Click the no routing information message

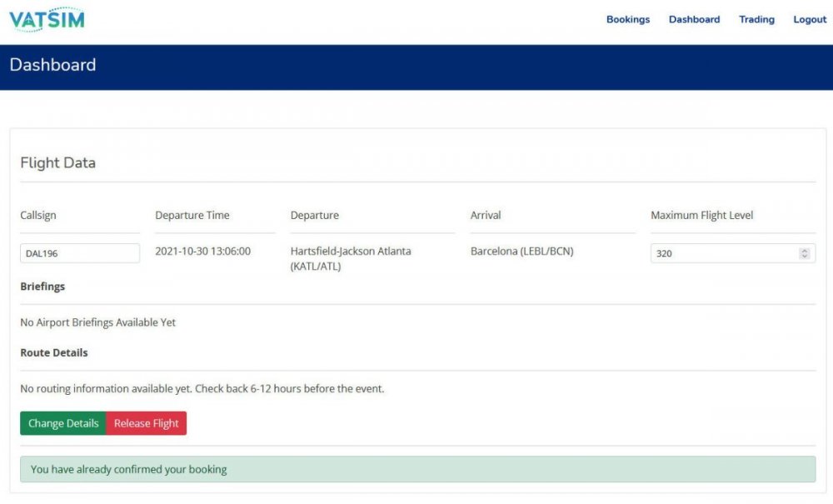coord(202,388)
